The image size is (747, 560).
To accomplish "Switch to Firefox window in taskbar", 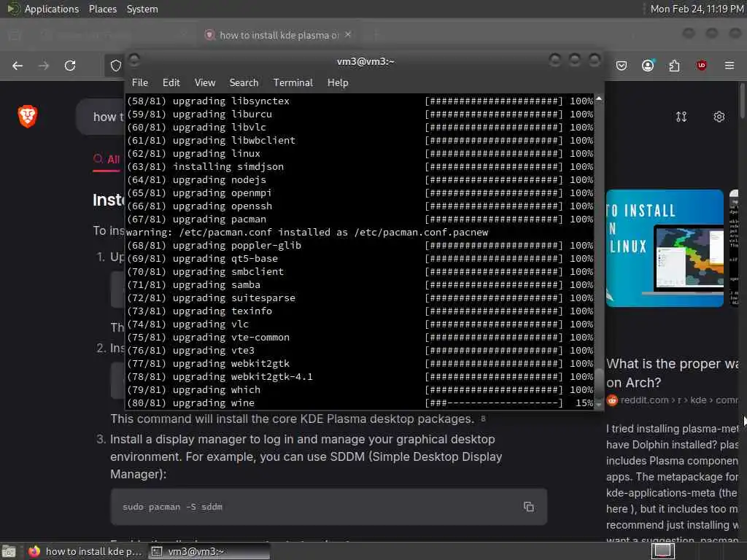I will point(85,551).
